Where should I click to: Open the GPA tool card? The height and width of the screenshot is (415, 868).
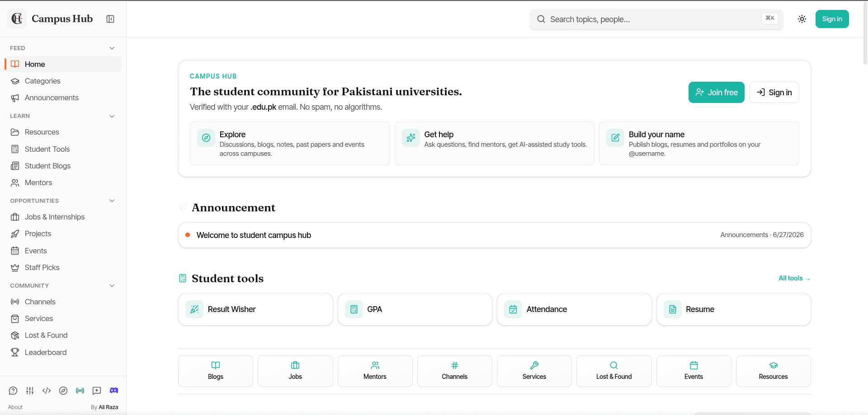click(x=415, y=309)
